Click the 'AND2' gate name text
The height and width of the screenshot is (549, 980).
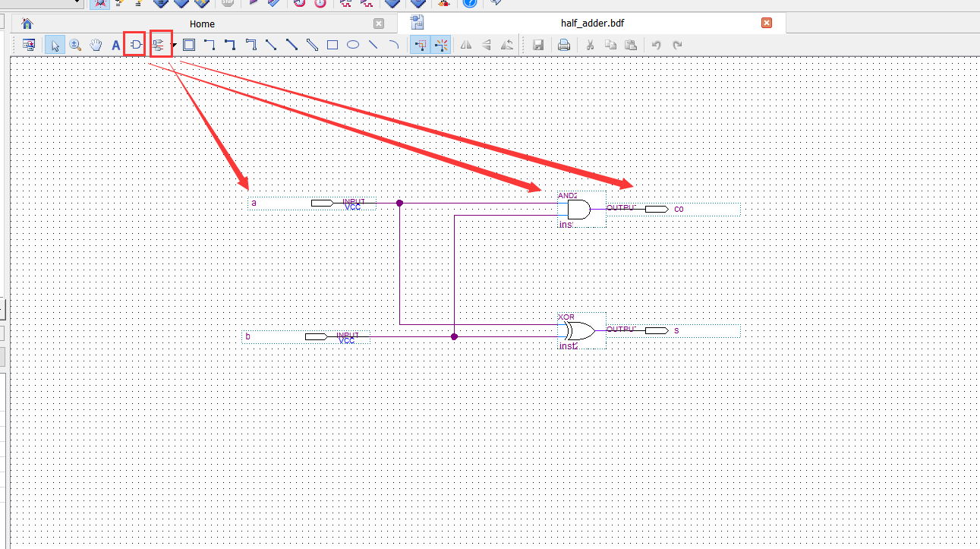click(568, 195)
